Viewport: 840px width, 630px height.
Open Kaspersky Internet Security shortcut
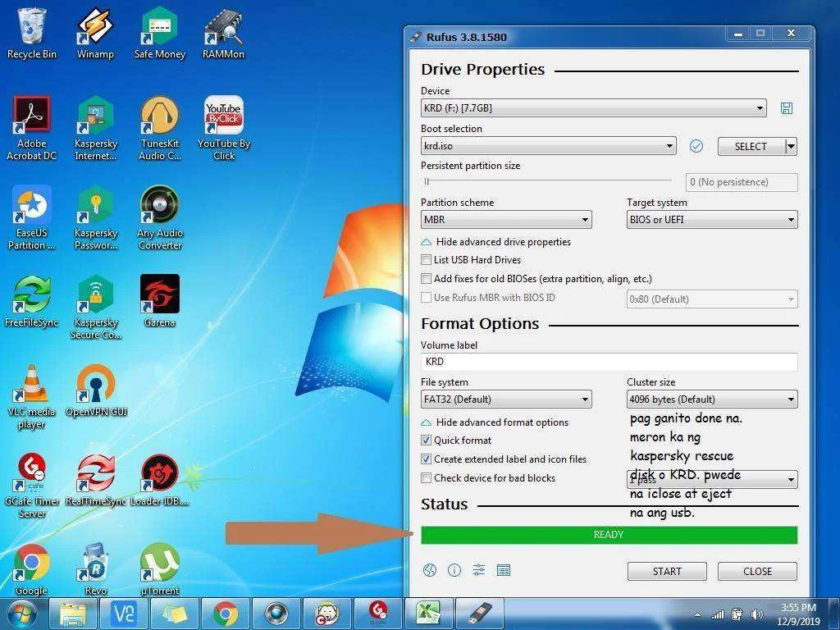(95, 129)
